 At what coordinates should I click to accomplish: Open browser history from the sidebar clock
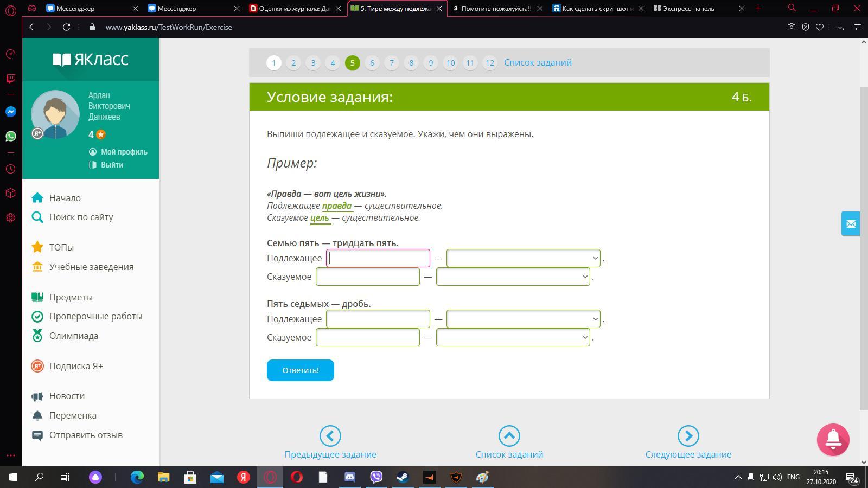[11, 169]
